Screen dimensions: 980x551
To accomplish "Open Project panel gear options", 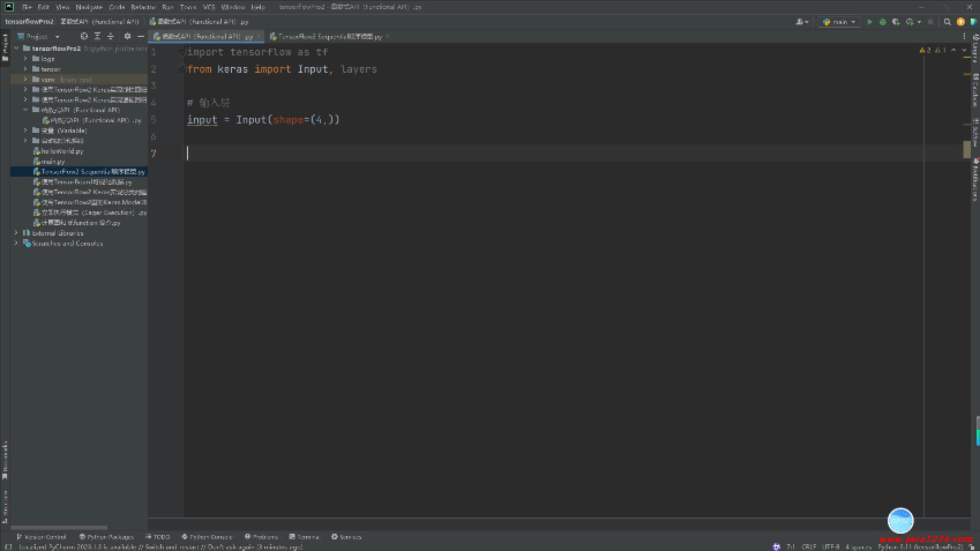I will [x=127, y=36].
